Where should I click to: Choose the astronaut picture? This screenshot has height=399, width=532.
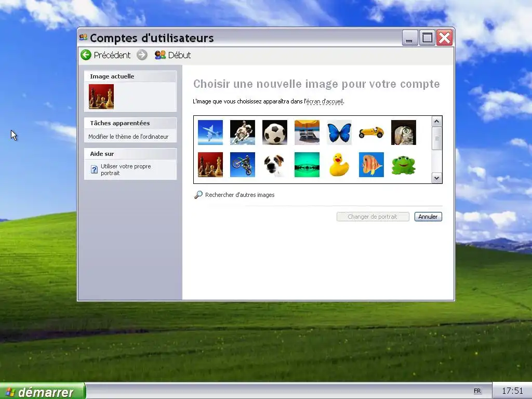tap(243, 132)
